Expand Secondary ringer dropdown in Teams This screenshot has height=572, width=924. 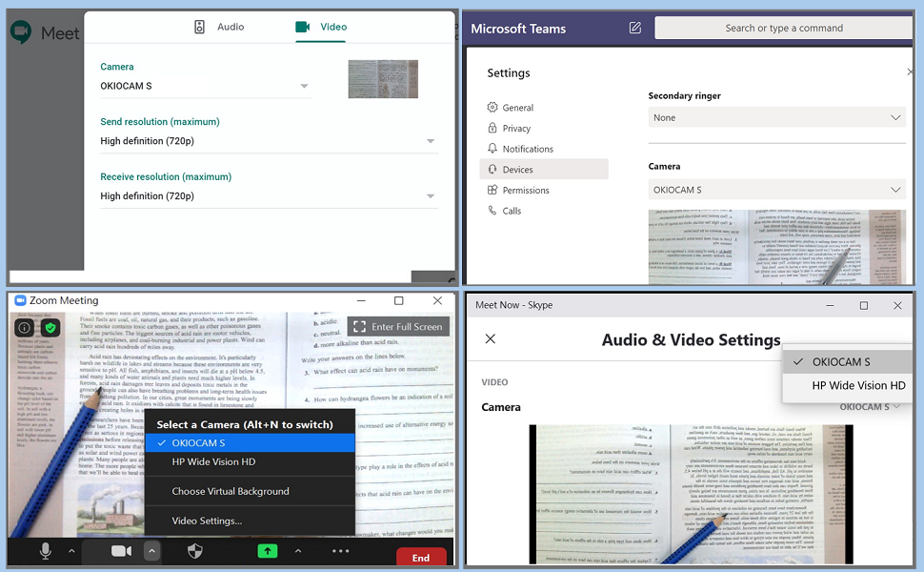(776, 118)
